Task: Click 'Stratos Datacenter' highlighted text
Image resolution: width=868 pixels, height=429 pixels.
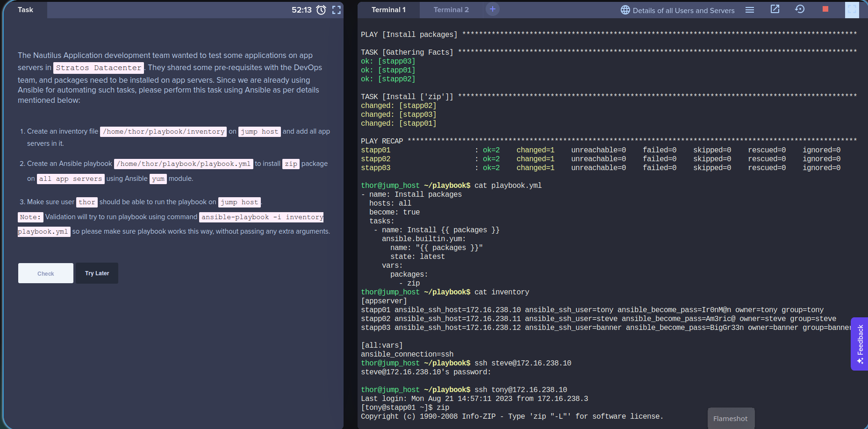Action: 99,68
